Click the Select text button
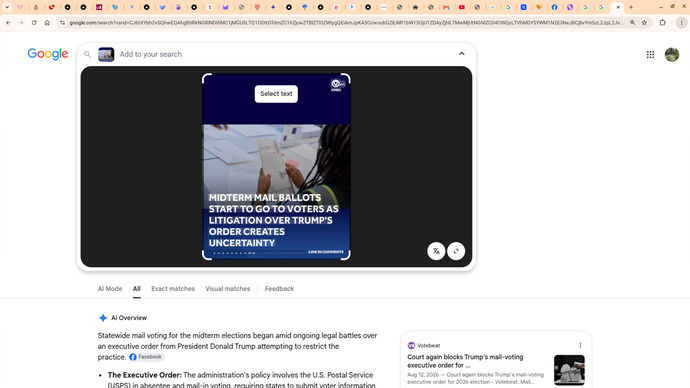690x388 pixels. click(276, 94)
